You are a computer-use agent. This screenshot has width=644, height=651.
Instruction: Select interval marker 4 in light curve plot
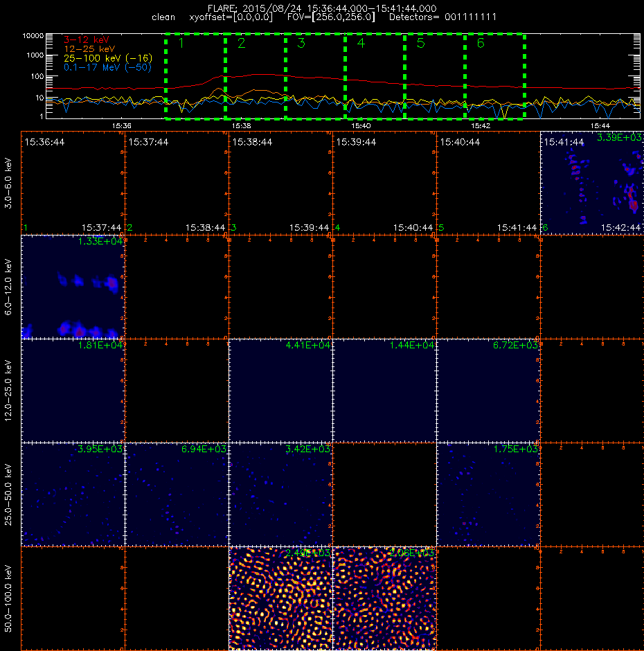click(x=361, y=43)
